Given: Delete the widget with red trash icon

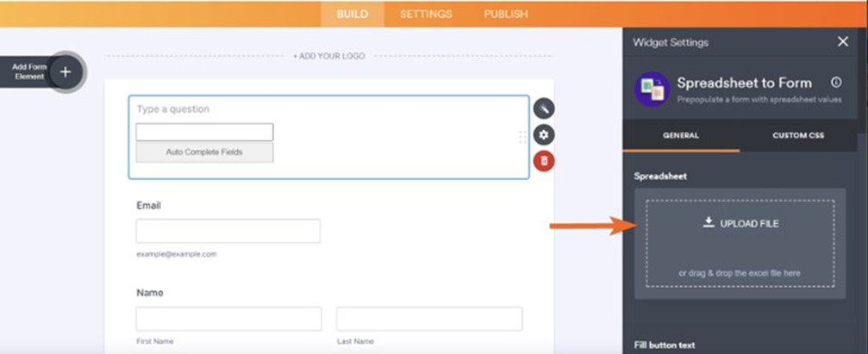Looking at the screenshot, I should (x=543, y=161).
